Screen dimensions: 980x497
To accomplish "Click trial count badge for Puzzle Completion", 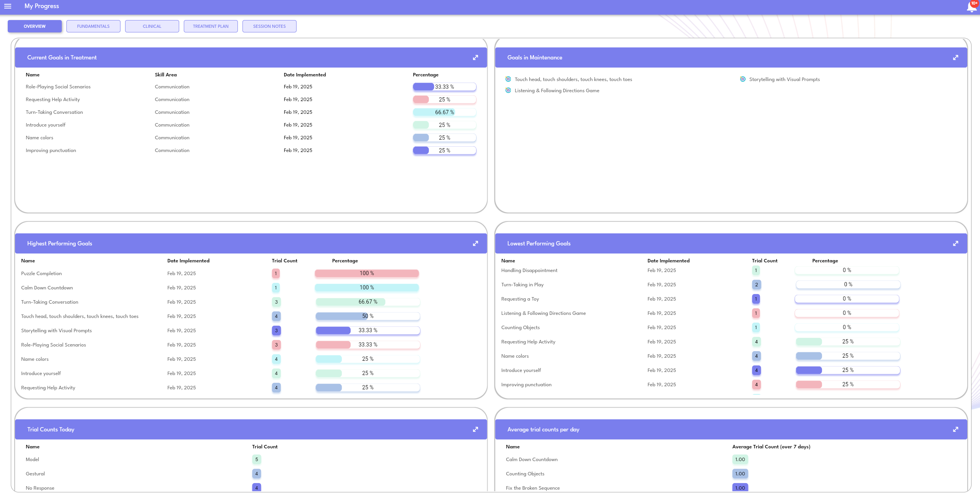I will click(x=276, y=274).
